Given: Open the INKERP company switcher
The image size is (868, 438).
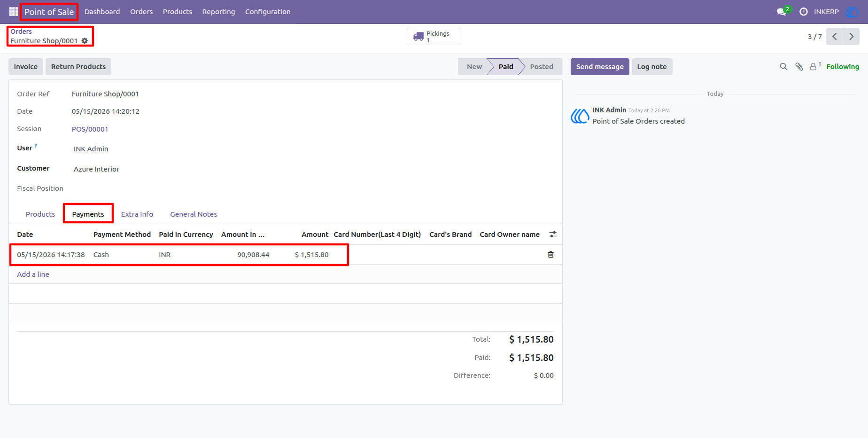Looking at the screenshot, I should [826, 12].
